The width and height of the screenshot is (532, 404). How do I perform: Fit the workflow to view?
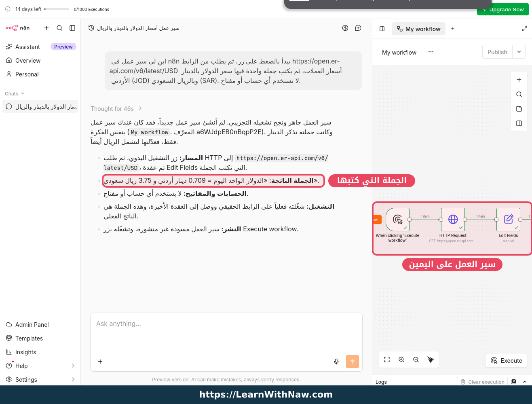click(387, 360)
